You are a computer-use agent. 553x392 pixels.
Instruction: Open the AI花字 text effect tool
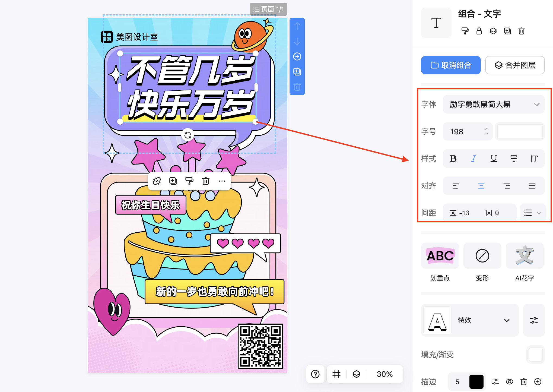pyautogui.click(x=525, y=255)
